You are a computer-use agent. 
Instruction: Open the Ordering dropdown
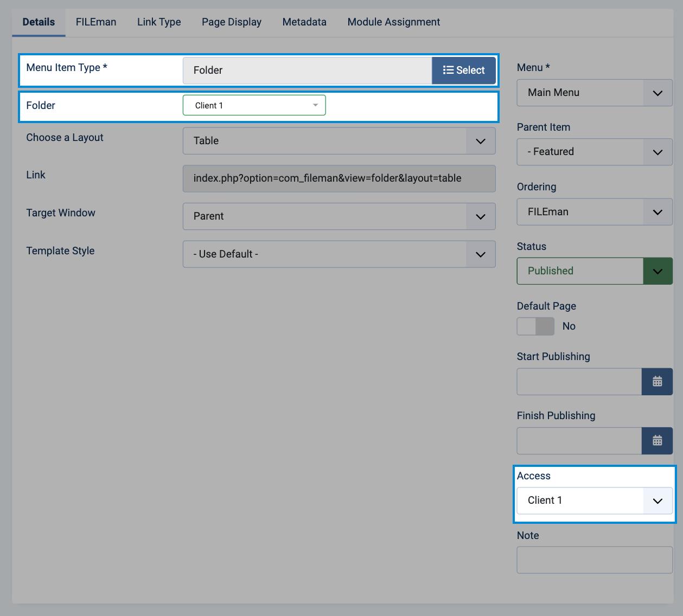click(594, 212)
